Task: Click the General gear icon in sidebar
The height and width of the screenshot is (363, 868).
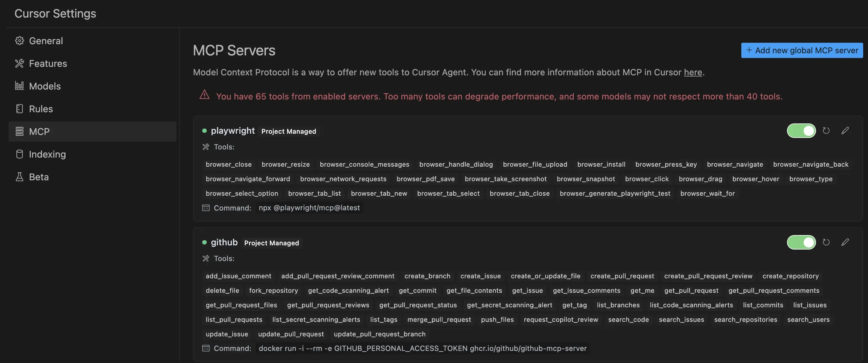Action: (x=20, y=41)
